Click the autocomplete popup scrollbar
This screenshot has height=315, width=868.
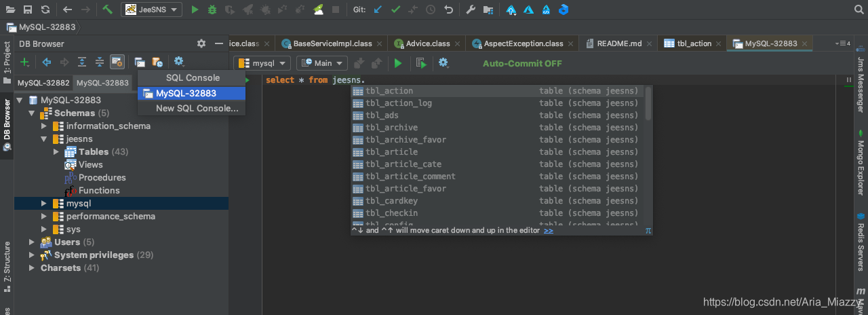click(648, 102)
